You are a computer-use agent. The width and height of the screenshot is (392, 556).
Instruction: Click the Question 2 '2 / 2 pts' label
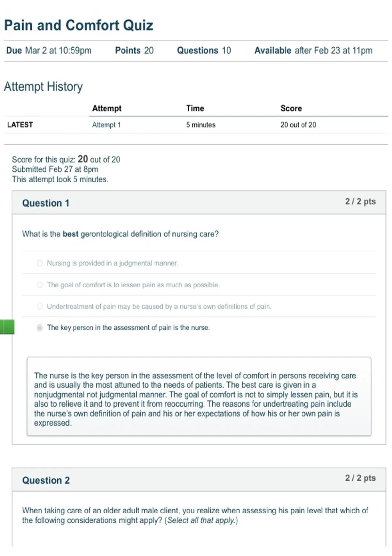coord(360,478)
